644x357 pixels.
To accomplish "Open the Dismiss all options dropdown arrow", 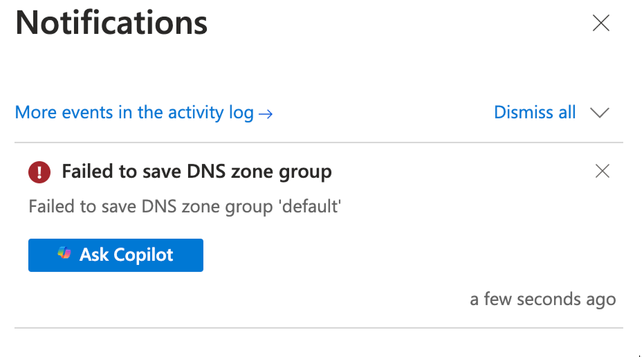I will click(599, 113).
